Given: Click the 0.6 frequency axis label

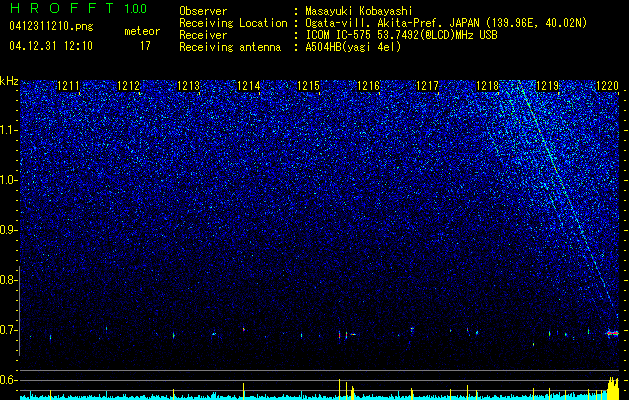Looking at the screenshot, I should coord(9,380).
